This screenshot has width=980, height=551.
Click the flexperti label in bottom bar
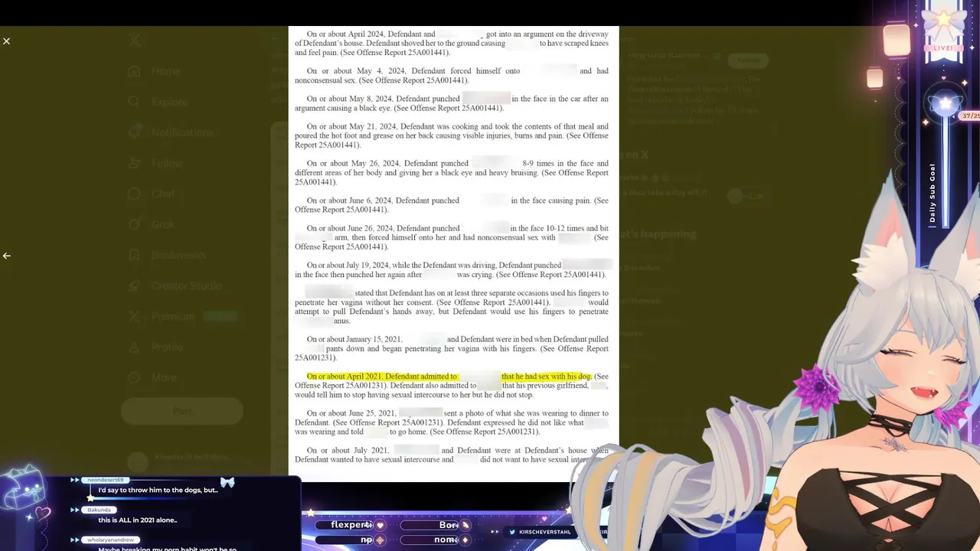[x=351, y=525]
